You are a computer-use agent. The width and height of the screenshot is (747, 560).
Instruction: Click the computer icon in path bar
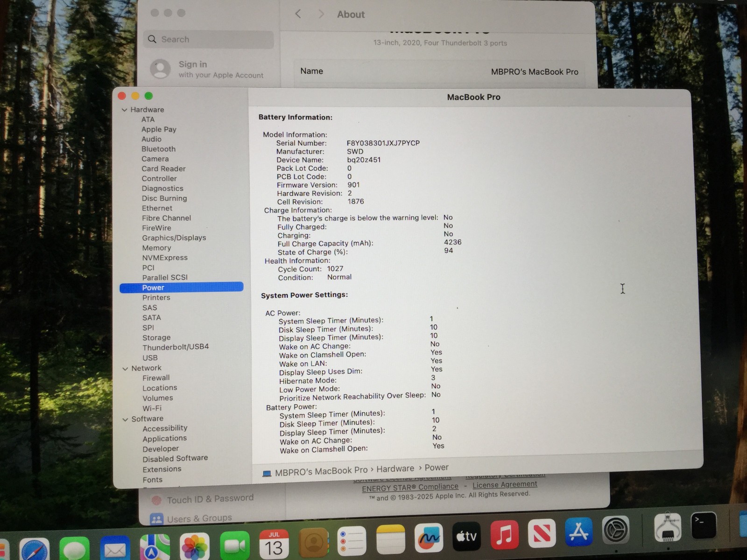(x=267, y=474)
